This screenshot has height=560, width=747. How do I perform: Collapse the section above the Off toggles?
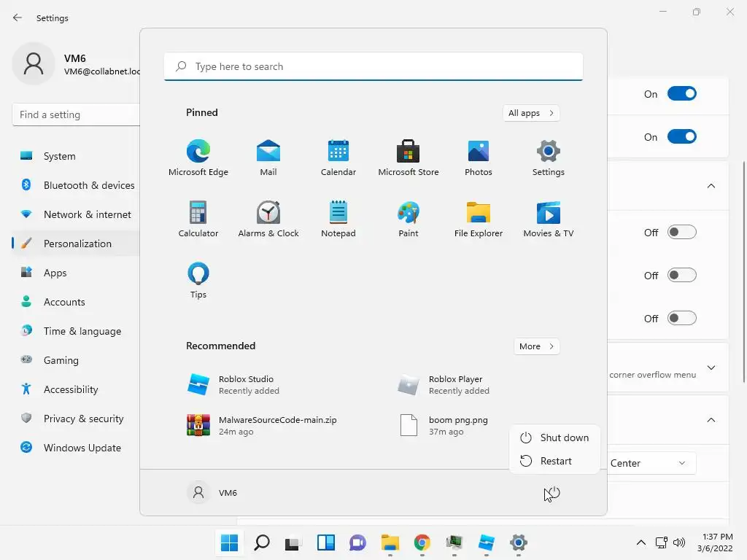711,186
